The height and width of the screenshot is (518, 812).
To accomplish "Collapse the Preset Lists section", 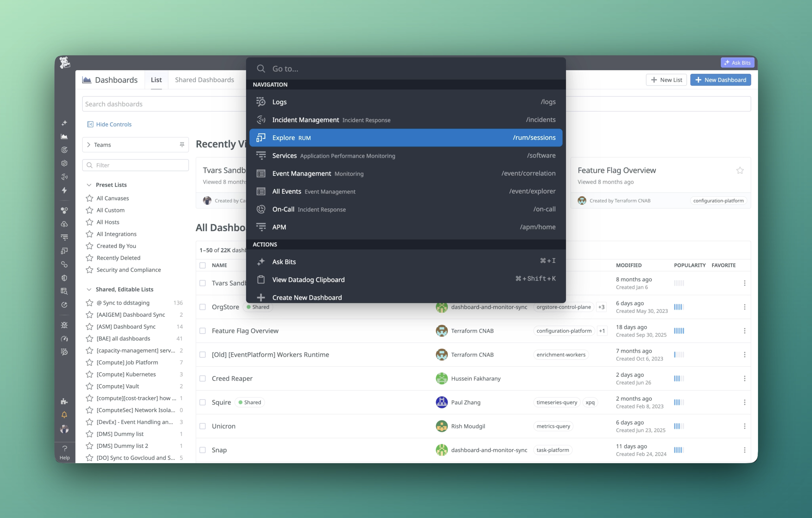I will 89,185.
